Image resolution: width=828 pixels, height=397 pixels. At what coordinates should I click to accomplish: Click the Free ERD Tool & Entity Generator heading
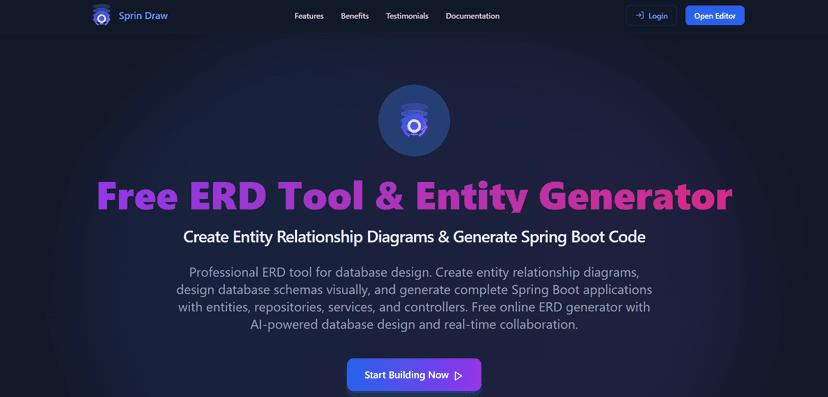[x=415, y=196]
